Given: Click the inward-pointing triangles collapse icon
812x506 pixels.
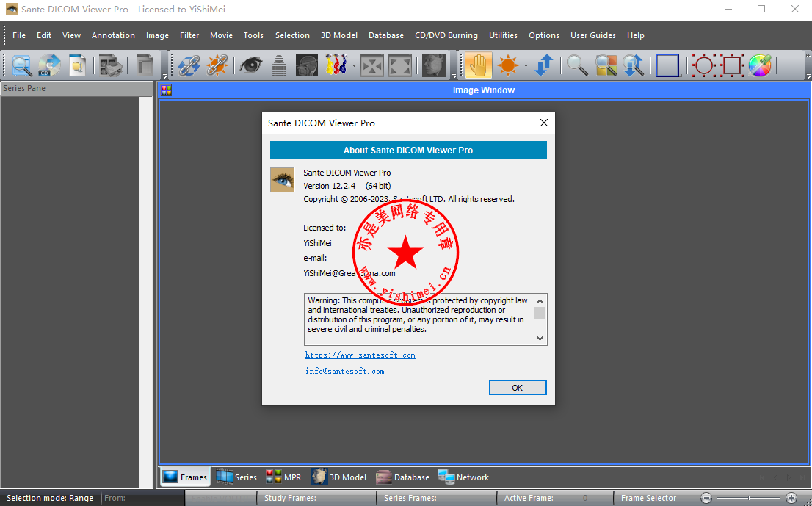Looking at the screenshot, I should 371,65.
